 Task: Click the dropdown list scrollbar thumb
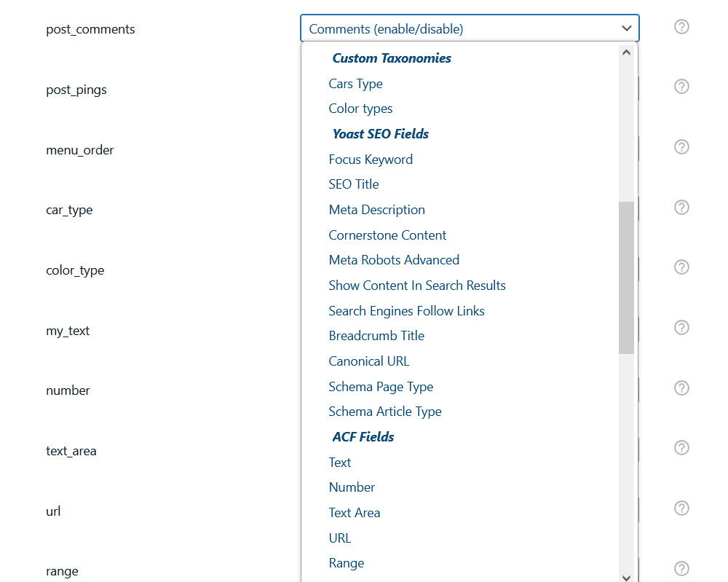pos(626,277)
